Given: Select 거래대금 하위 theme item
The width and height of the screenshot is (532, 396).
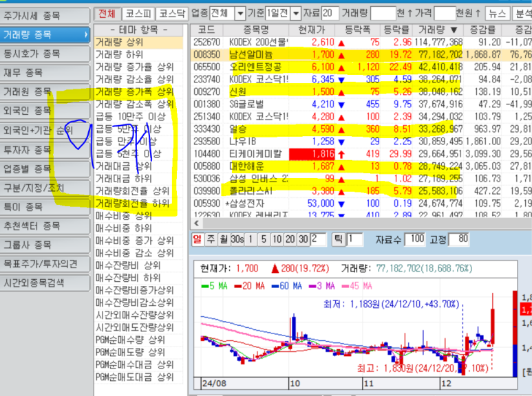Looking at the screenshot, I should pos(138,179).
